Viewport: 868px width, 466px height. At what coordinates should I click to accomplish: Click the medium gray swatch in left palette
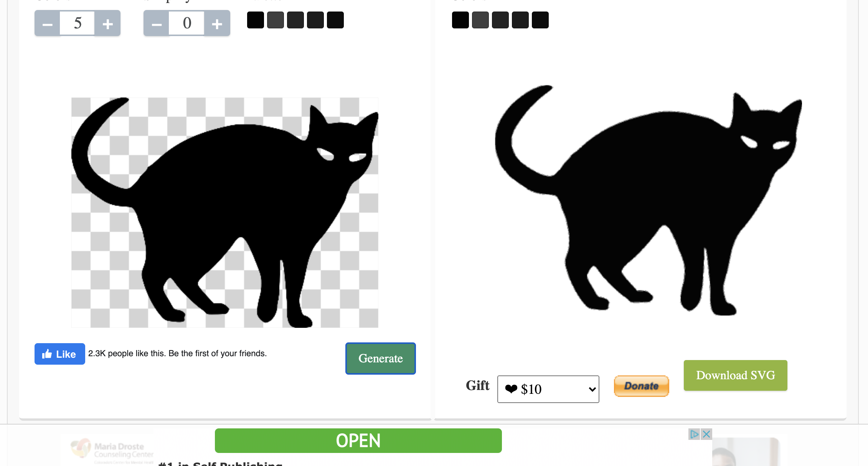(x=275, y=20)
